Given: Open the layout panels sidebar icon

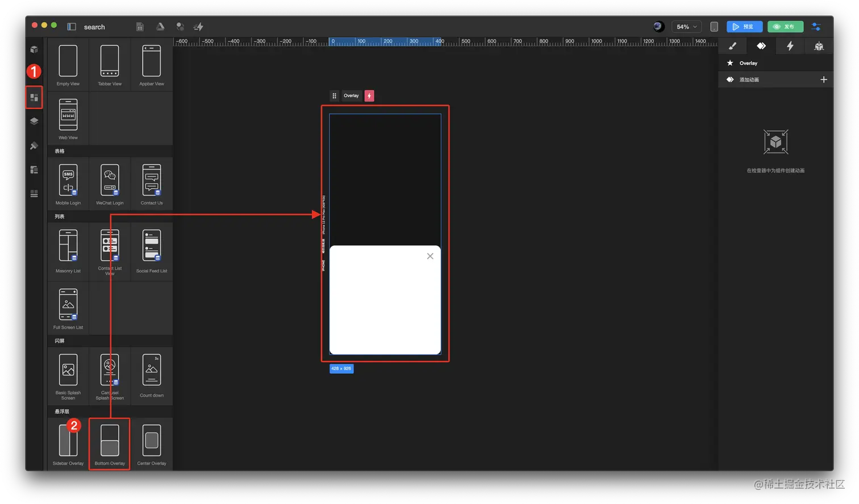Looking at the screenshot, I should 34,170.
